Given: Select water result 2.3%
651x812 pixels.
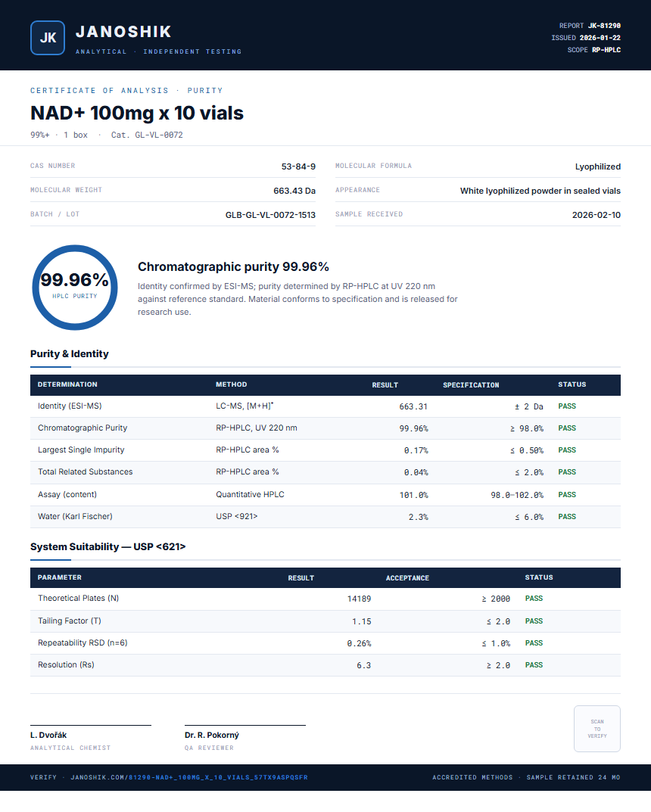Looking at the screenshot, I should pyautogui.click(x=418, y=517).
